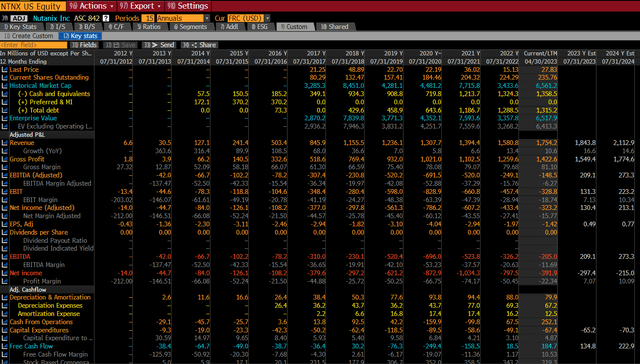Select the Key stats sub-tab
The height and width of the screenshot is (364, 640).
tap(80, 36)
